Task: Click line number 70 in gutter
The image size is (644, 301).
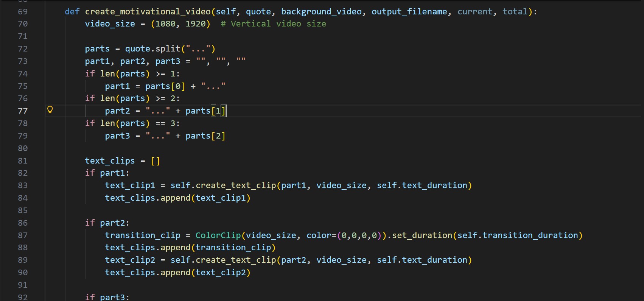Action: 23,24
